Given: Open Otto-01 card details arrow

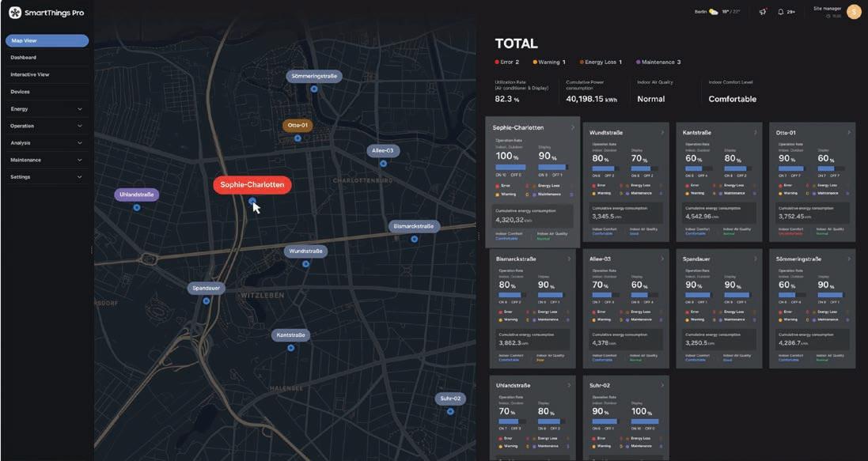Looking at the screenshot, I should click(x=849, y=133).
